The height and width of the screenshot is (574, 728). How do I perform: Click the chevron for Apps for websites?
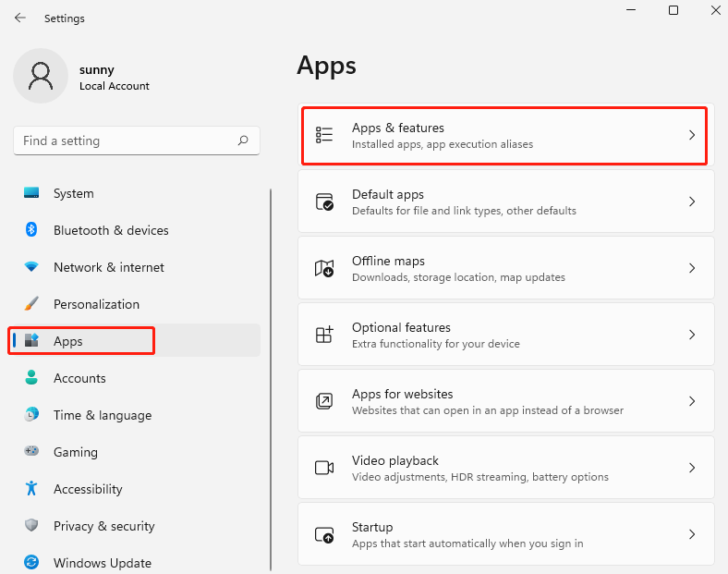692,401
